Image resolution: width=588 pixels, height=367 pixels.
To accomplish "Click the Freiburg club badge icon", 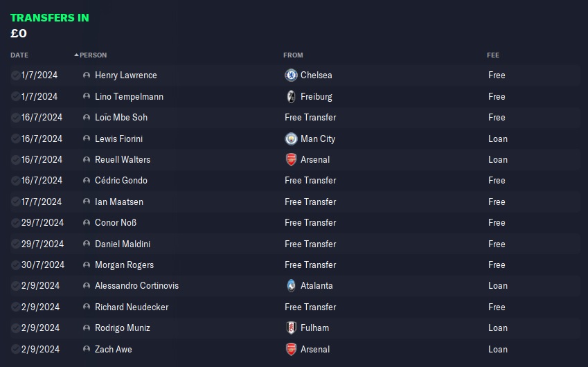I will (x=291, y=96).
